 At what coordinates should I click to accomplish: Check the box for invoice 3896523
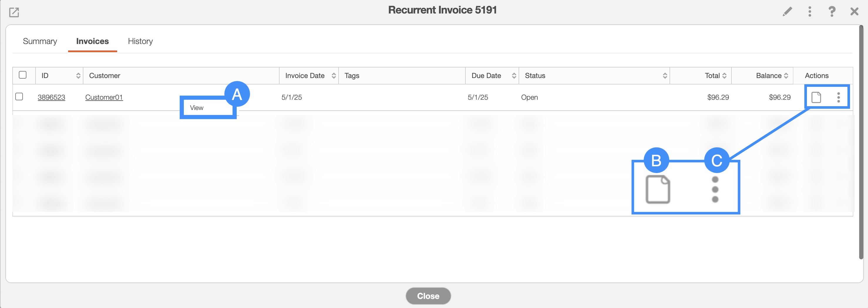pyautogui.click(x=19, y=97)
